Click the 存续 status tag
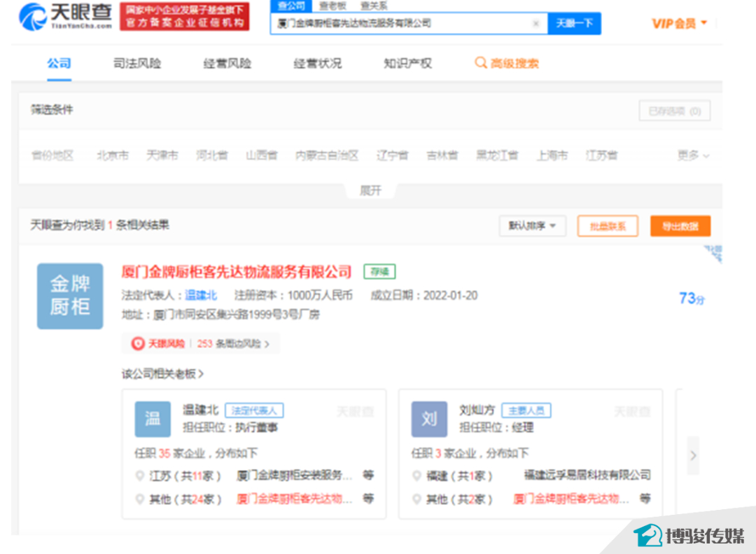 coord(379,272)
